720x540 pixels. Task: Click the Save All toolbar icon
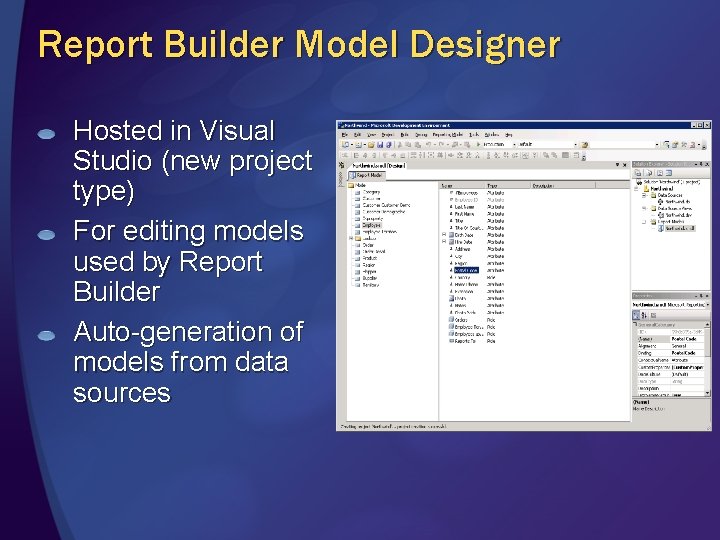coord(389,144)
